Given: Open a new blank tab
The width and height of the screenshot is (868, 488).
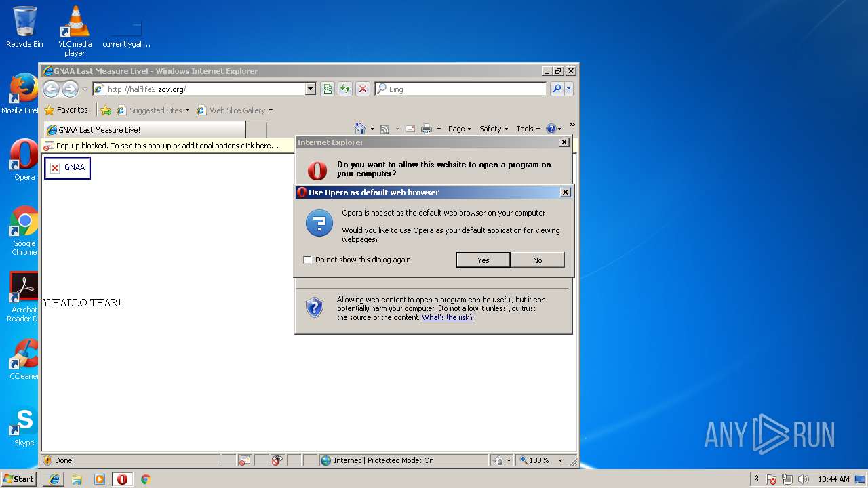Looking at the screenshot, I should pos(257,130).
